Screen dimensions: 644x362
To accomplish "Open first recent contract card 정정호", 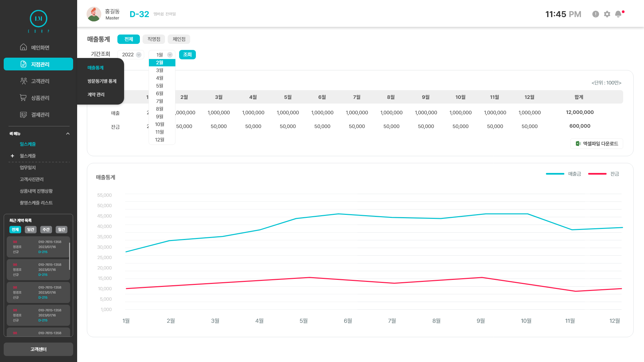I will [38, 247].
